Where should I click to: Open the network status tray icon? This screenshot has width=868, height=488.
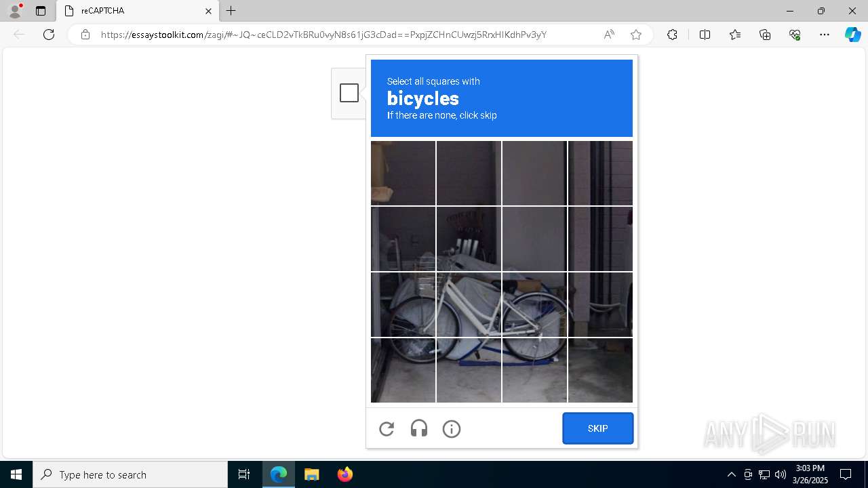tap(764, 474)
